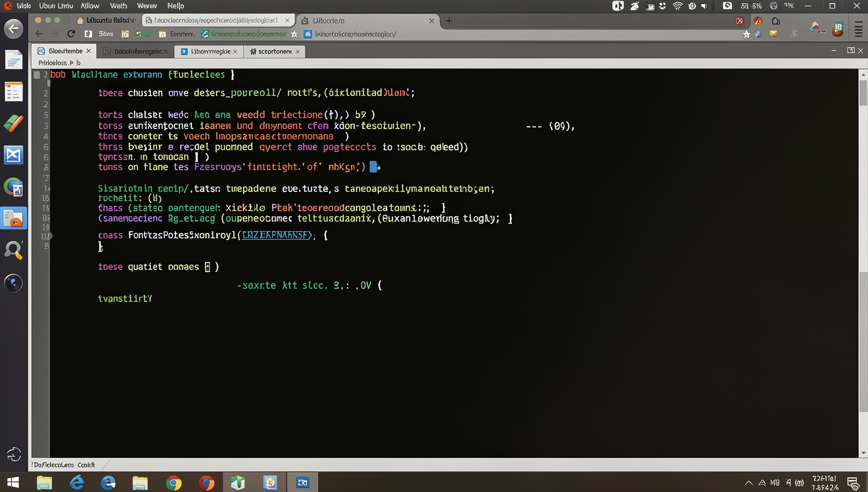Click the orange circular extension icon
The width and height of the screenshot is (868, 492).
pos(758,21)
